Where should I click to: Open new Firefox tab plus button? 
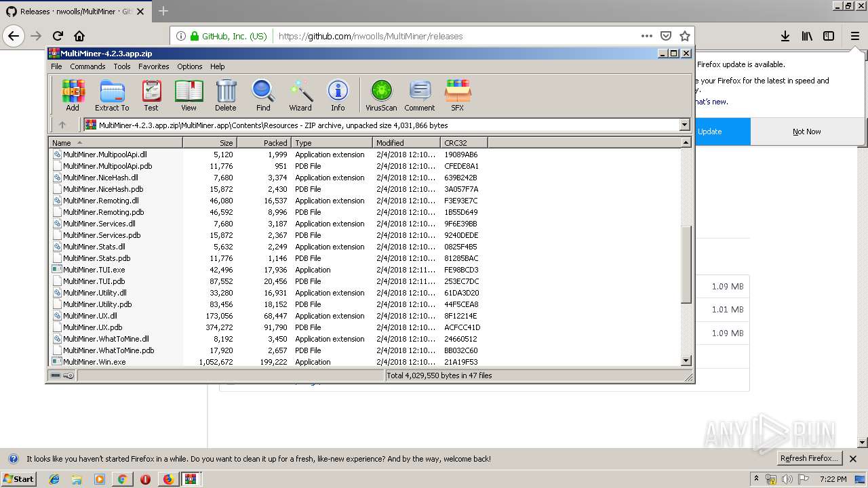[x=163, y=11]
